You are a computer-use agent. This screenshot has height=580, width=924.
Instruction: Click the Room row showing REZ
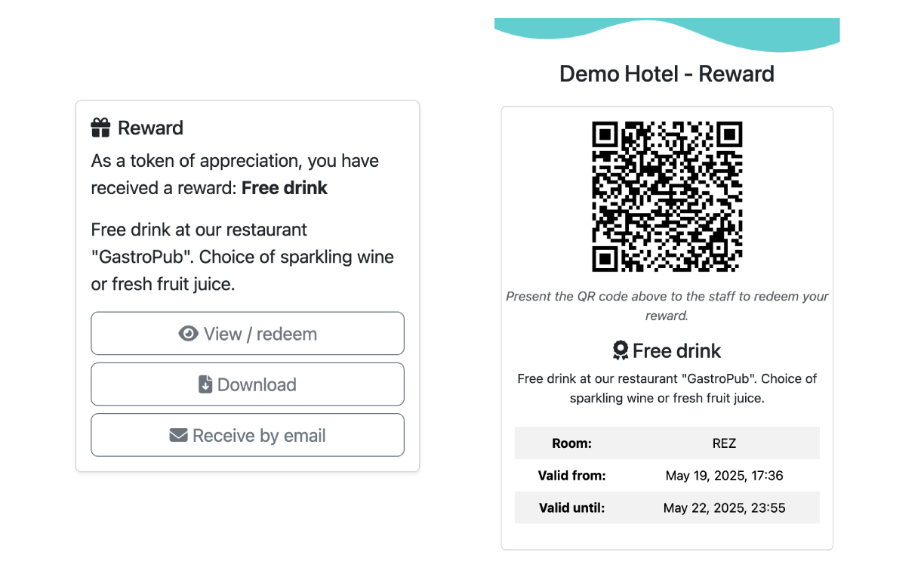point(667,443)
